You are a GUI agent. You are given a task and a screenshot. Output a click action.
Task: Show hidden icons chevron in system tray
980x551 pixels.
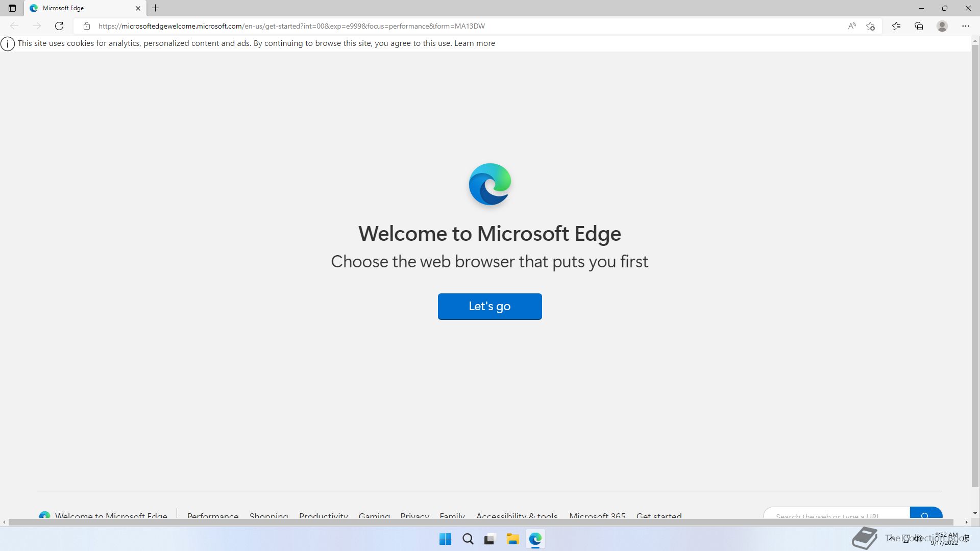pyautogui.click(x=891, y=538)
